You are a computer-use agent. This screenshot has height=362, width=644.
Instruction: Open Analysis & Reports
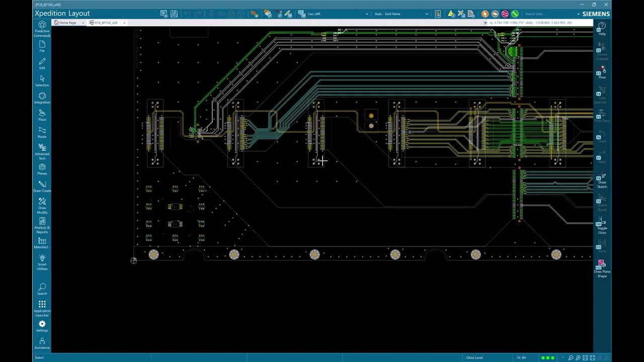[x=42, y=226]
